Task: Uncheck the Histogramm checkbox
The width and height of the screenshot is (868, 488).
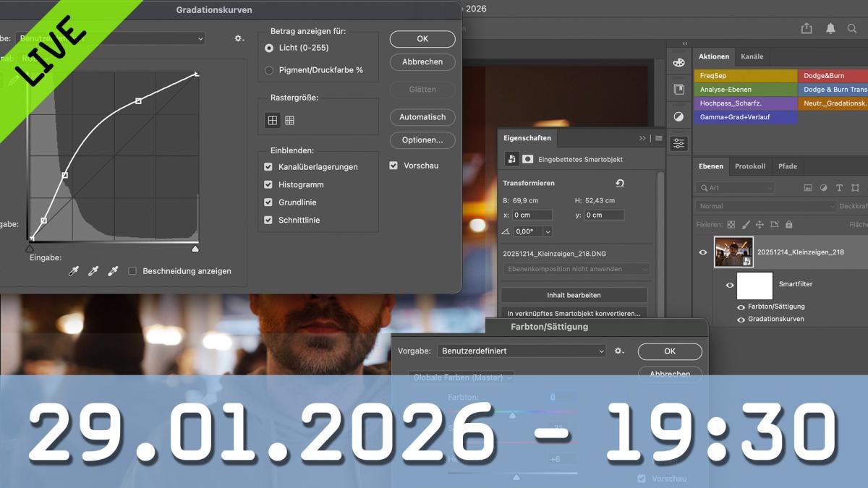Action: coord(268,185)
